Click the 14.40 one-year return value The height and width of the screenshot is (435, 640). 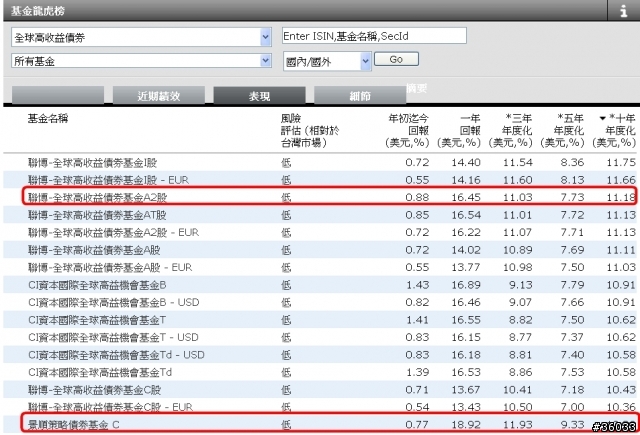466,163
